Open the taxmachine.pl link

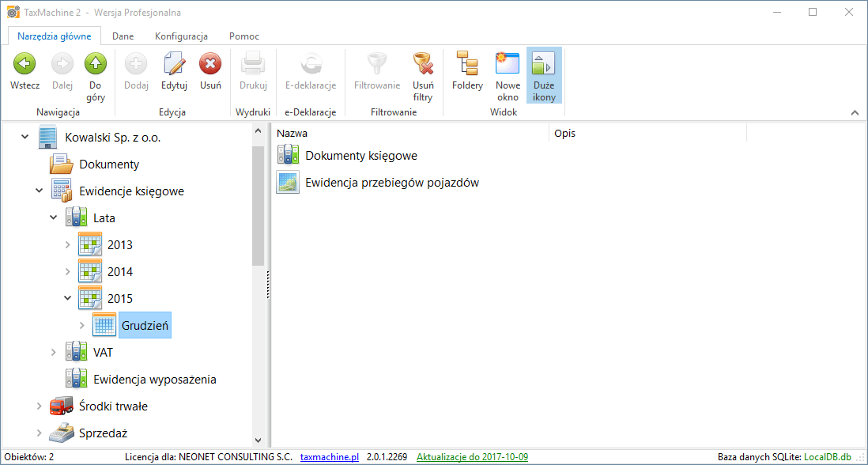[x=330, y=457]
